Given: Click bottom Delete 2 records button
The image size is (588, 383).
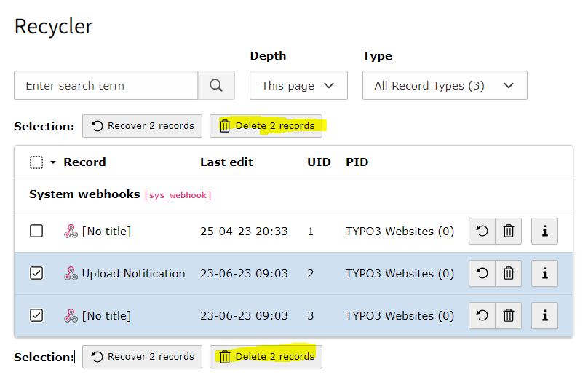Looking at the screenshot, I should (266, 357).
